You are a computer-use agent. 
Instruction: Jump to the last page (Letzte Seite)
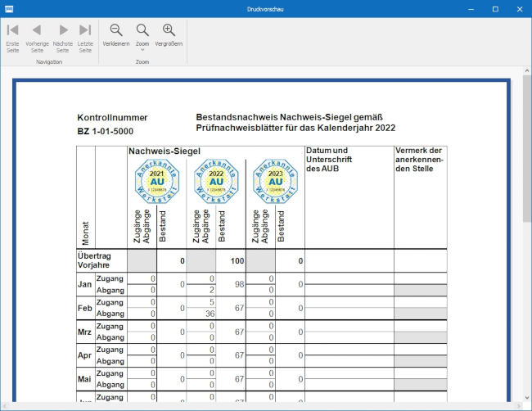click(85, 35)
